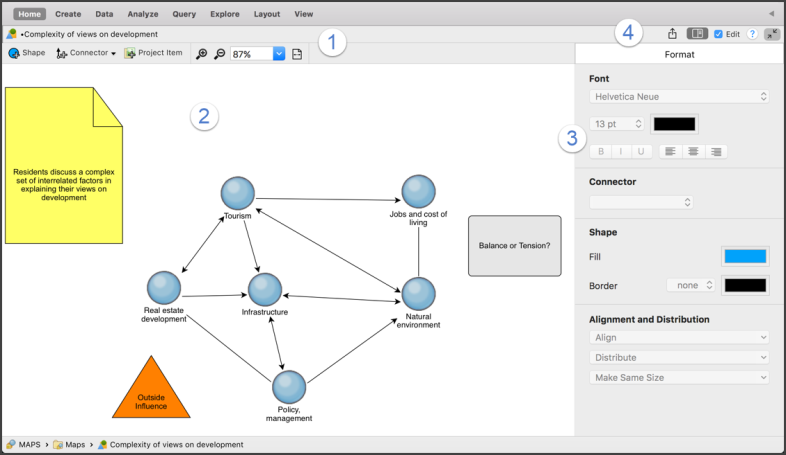786x455 pixels.
Task: Zoom out with the magnifier minus icon
Action: click(220, 54)
